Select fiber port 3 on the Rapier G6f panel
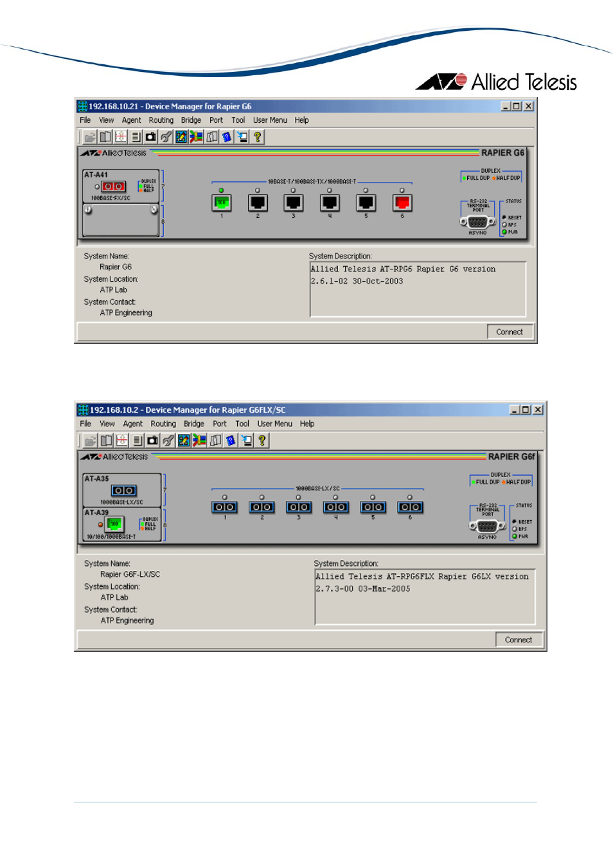 (x=299, y=507)
